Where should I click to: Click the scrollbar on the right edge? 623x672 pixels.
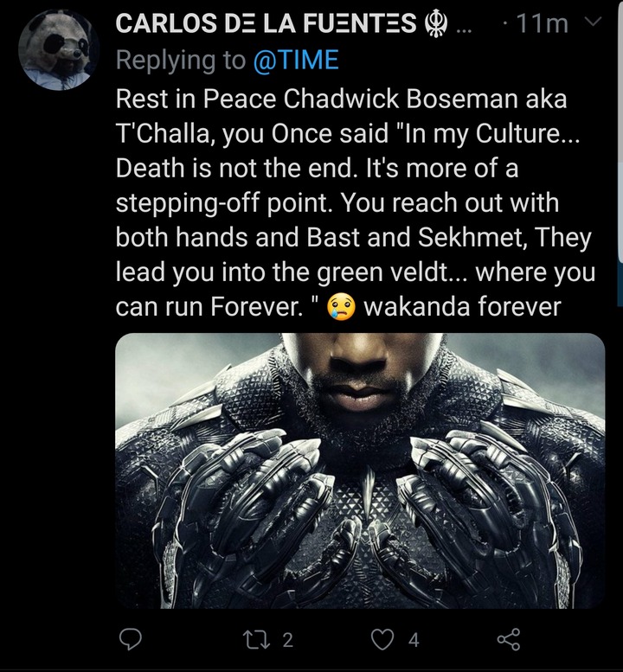click(620, 130)
